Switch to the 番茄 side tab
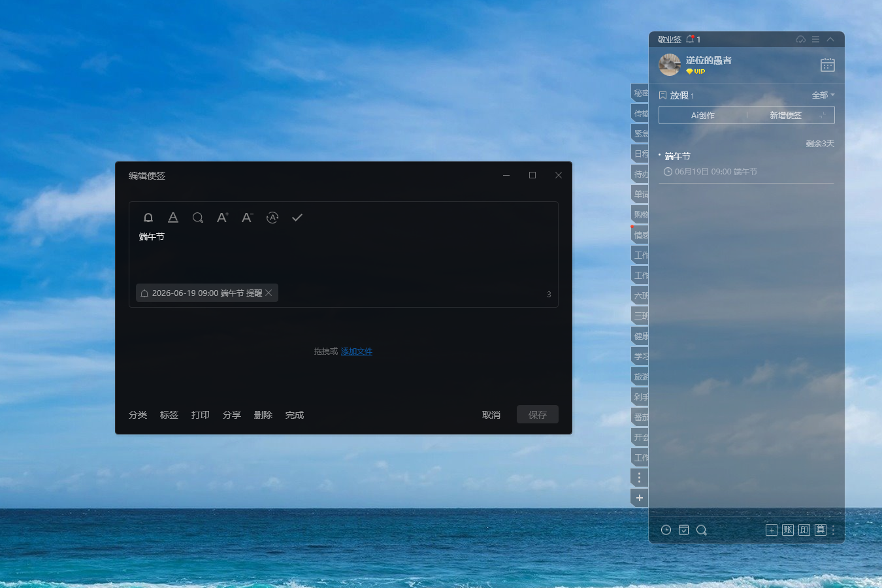882x588 pixels. pos(640,417)
